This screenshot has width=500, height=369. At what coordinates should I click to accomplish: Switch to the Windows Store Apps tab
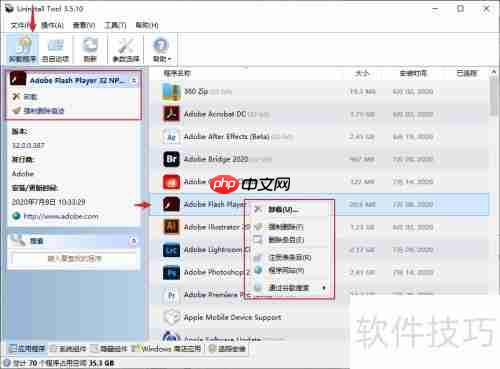[x=166, y=349]
